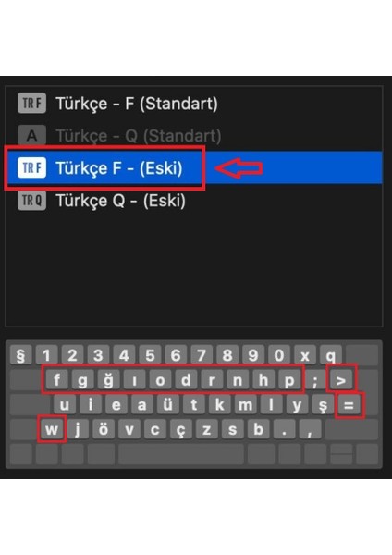392x555 pixels.
Task: Click the TR Q icon beside Türkçe Q - (Eski)
Action: 31,201
